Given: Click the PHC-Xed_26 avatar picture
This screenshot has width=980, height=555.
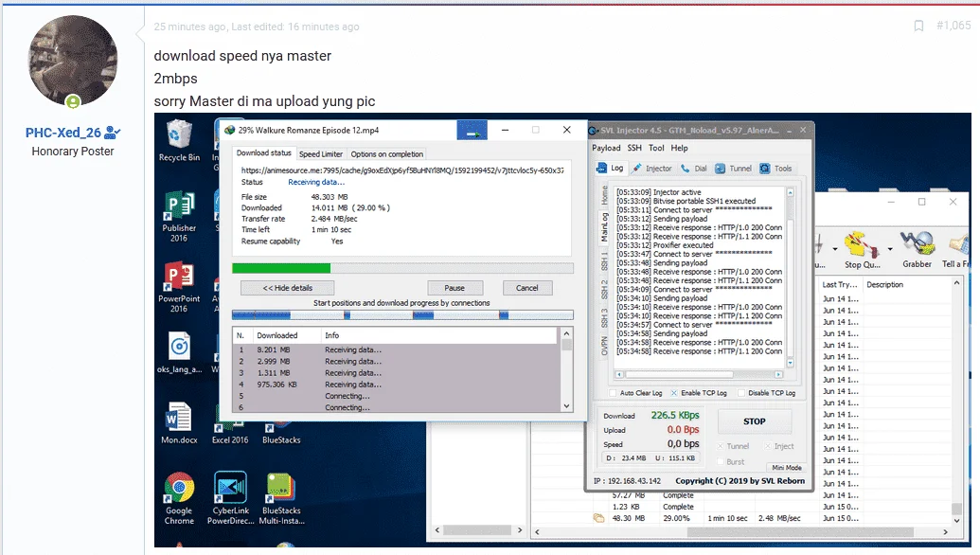Looking at the screenshot, I should click(73, 61).
